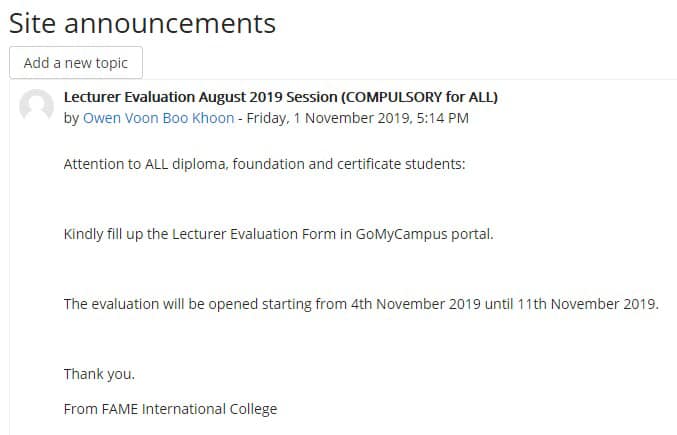Click the Attention to ALL diploma line

264,164
